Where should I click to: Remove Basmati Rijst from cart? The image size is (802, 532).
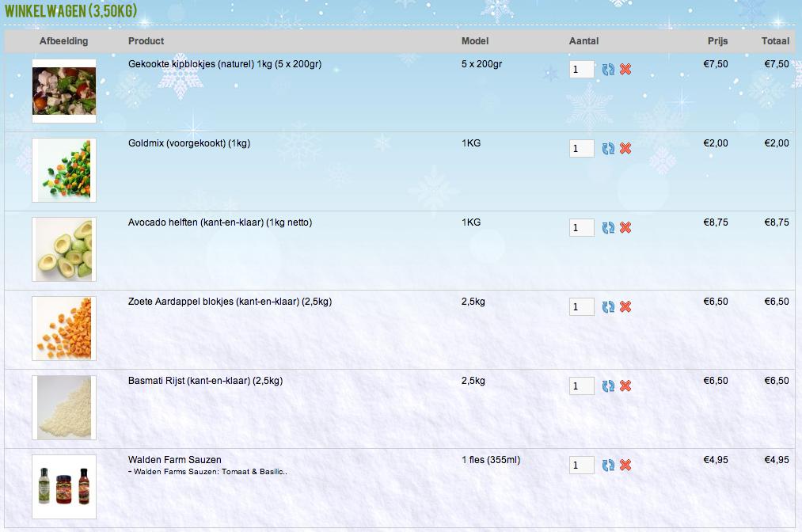625,386
